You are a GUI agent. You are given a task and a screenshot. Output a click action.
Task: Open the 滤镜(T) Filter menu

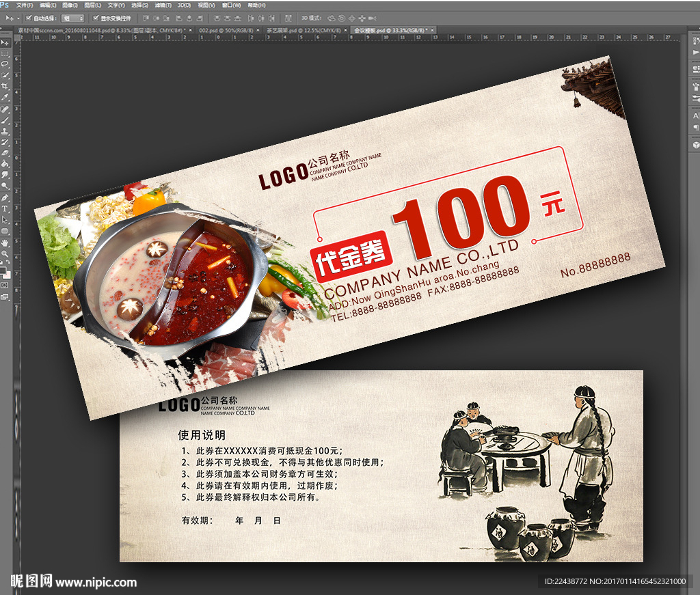point(163,5)
